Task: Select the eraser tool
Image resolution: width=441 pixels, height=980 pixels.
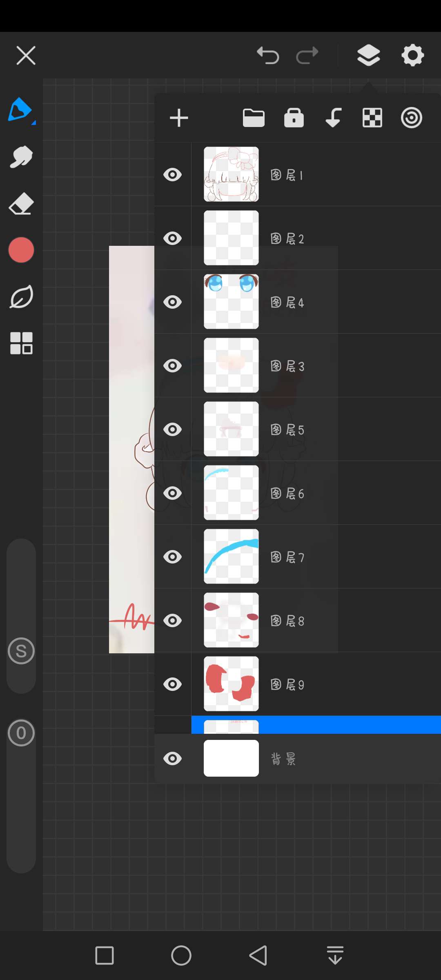Action: point(21,204)
